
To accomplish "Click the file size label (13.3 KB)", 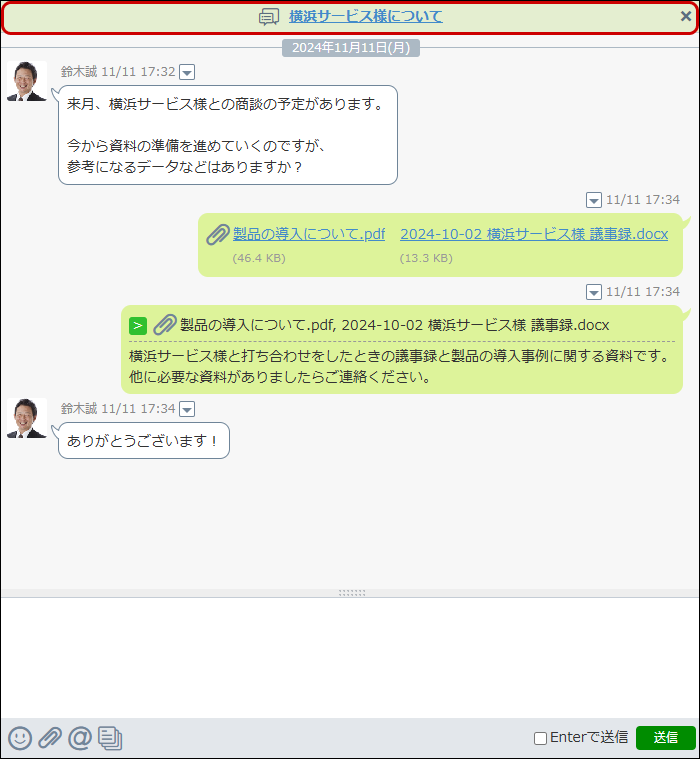I will pyautogui.click(x=426, y=258).
